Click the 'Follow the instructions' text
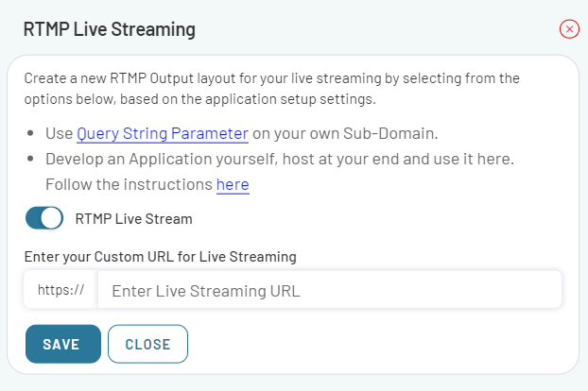The image size is (588, 391). click(x=129, y=184)
